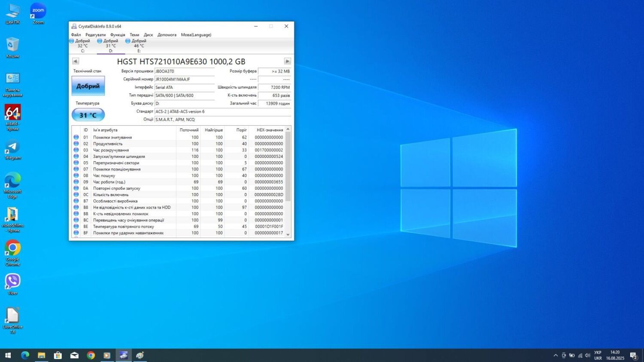Open the Функція menu
The height and width of the screenshot is (362, 644).
tap(118, 35)
